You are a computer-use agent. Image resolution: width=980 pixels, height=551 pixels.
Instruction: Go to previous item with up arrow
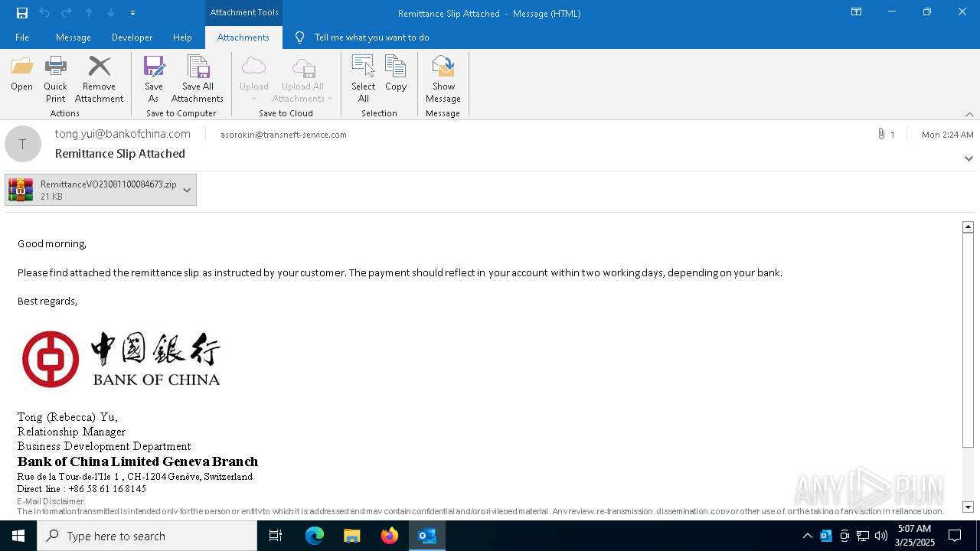(89, 12)
